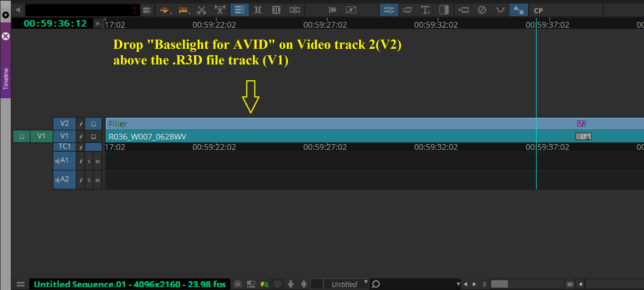The image size is (644, 290).
Task: Click the arrow-into-frame icon in toolbar
Action: click(463, 10)
